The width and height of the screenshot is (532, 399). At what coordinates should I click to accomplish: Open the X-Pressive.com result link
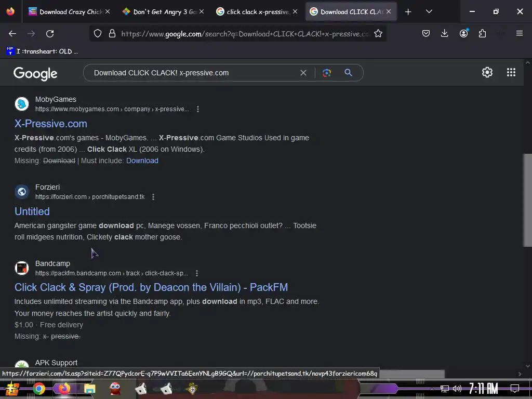click(51, 124)
